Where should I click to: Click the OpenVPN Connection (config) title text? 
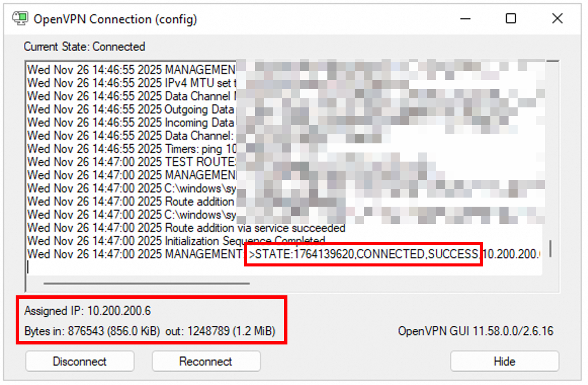point(115,19)
